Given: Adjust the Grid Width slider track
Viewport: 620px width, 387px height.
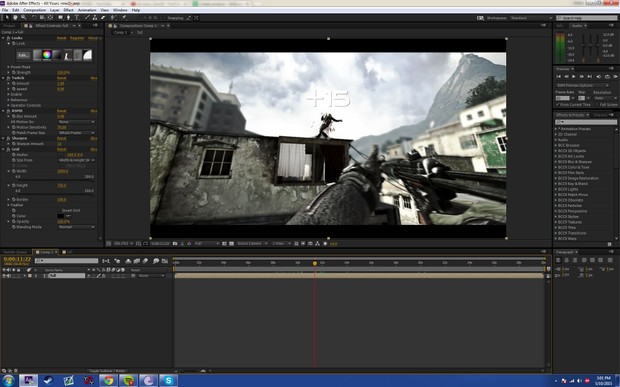Looking at the screenshot, I should (x=55, y=181).
